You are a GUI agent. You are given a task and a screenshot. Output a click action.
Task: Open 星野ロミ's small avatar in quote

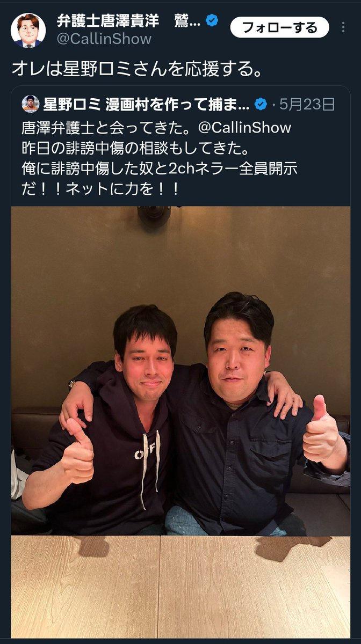31,104
